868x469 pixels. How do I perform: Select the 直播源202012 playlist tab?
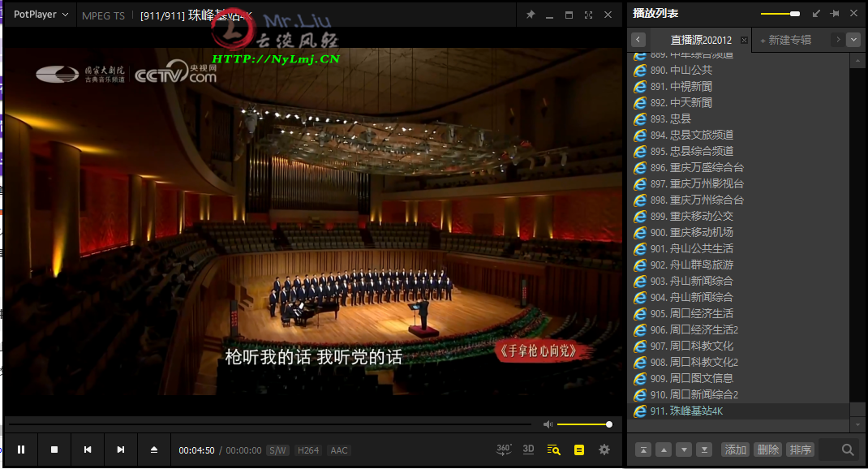701,40
